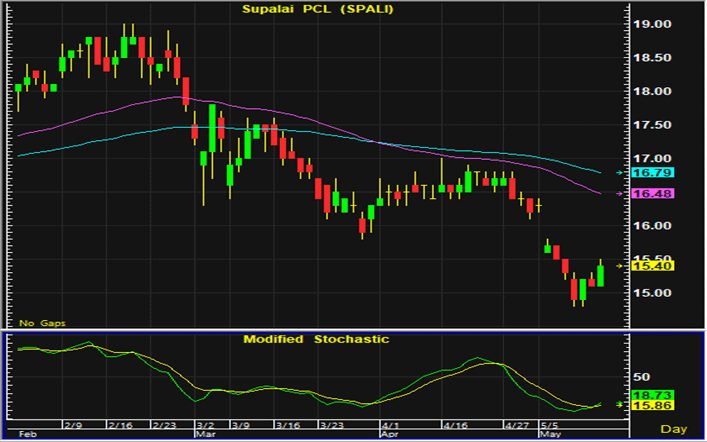Click the 17.50 price axis label
Image resolution: width=707 pixels, height=442 pixels.
652,125
